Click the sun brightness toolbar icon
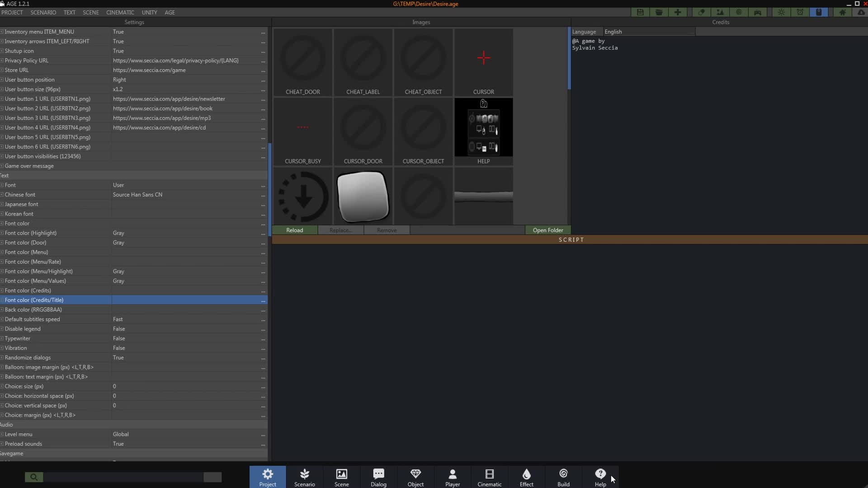Screen dimensions: 868x488 pyautogui.click(x=781, y=12)
